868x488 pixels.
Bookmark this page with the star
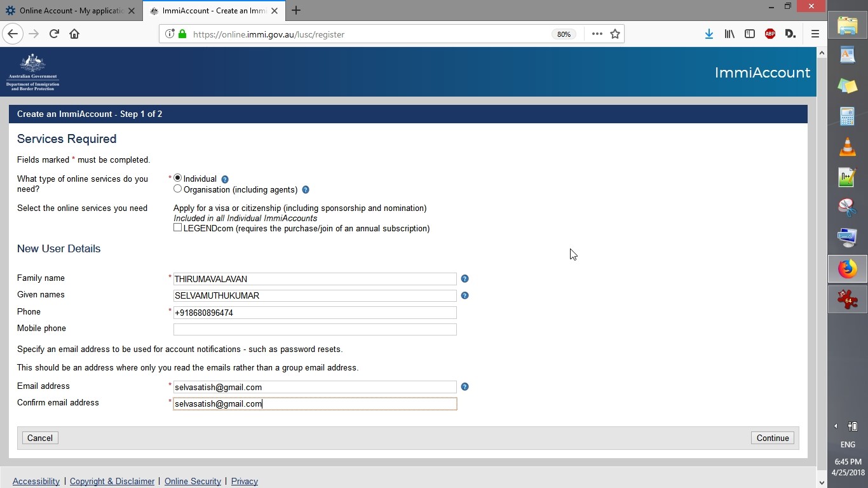click(615, 34)
